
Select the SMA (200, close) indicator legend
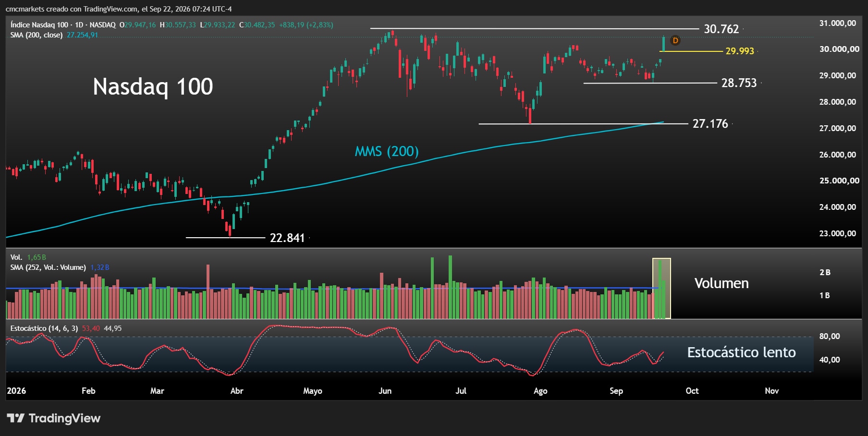37,35
